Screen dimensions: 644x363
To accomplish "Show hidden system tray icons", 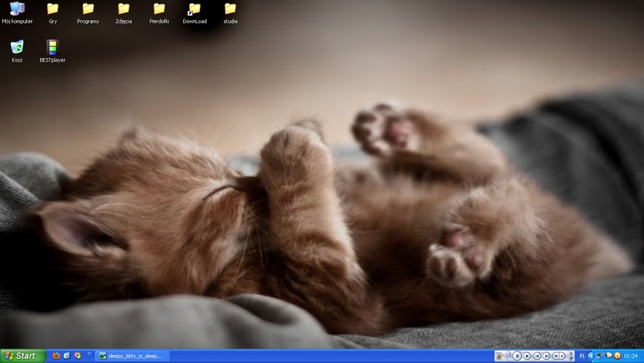I will (591, 356).
